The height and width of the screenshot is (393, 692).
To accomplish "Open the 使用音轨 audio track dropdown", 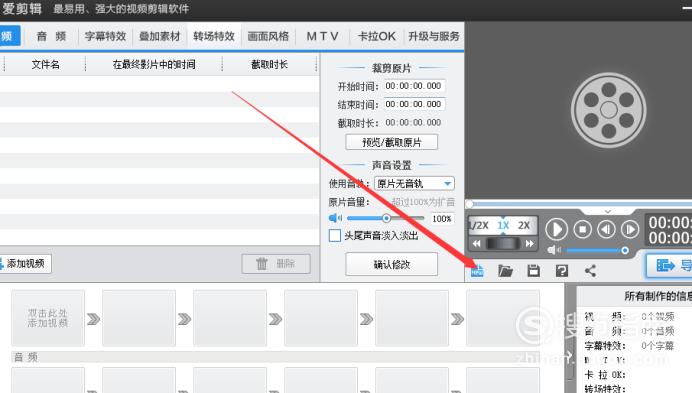I will tap(414, 183).
